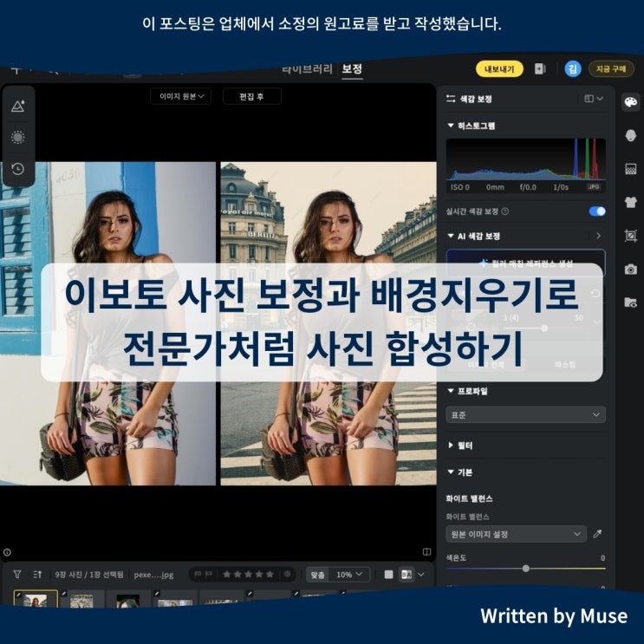This screenshot has height=644, width=644.
Task: Click the f/0.0 aperture value
Action: (528, 187)
